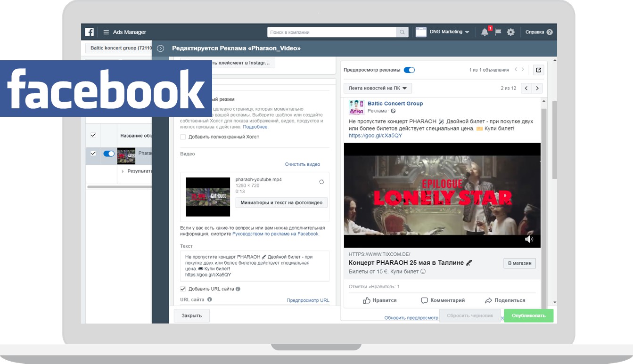Open the Ads Manager hamburger menu
The image size is (633, 364).
coord(106,32)
